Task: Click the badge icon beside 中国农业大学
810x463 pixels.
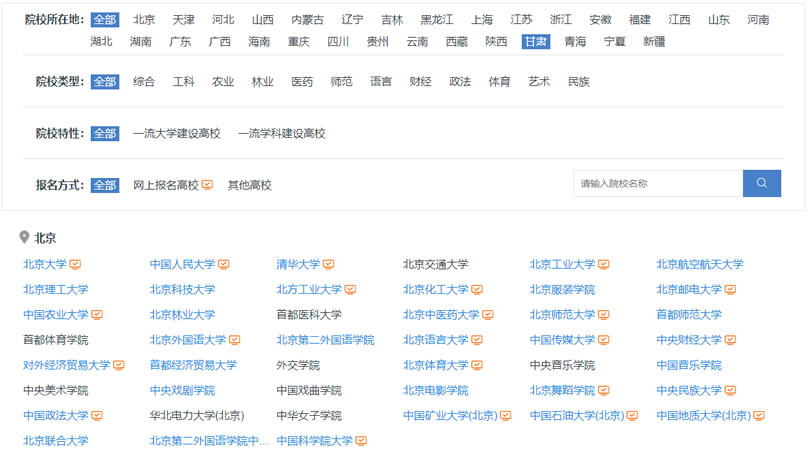Action: point(97,314)
